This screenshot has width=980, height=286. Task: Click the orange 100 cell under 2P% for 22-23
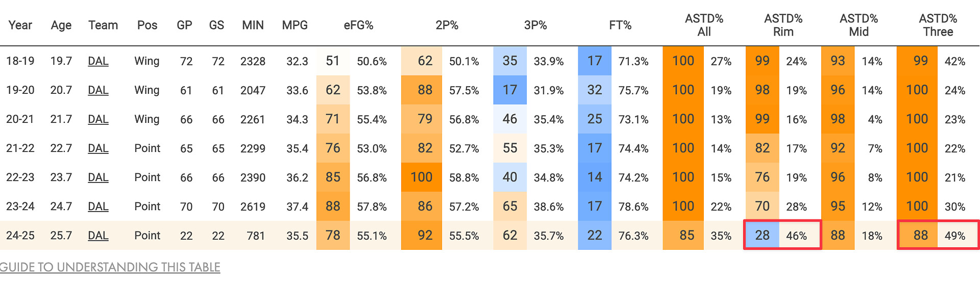(x=422, y=177)
